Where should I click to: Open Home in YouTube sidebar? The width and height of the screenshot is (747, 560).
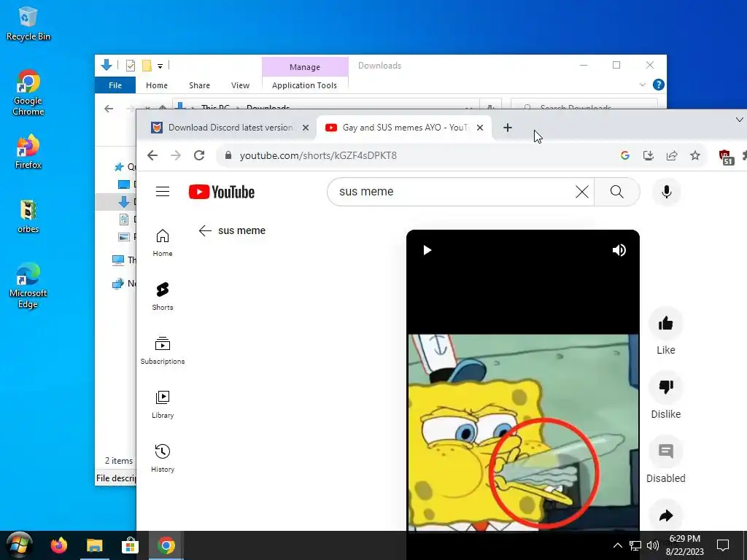click(163, 243)
